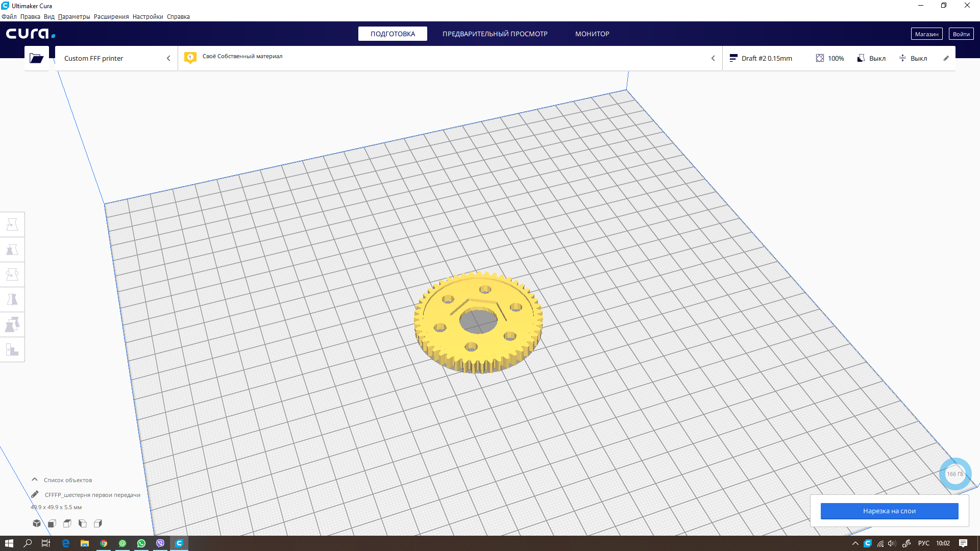Switch to front view cube icon
This screenshot has height=551, width=980.
[x=52, y=523]
